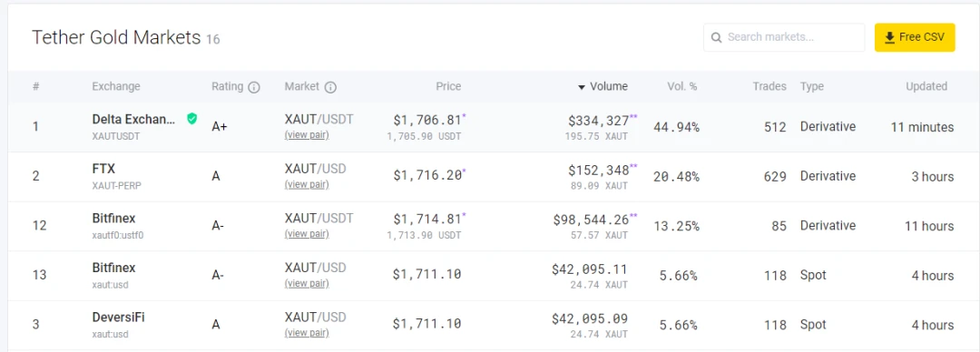Open view pair for Bitfinex XAUT/USDT derivative
The height and width of the screenshot is (352, 980).
click(307, 234)
